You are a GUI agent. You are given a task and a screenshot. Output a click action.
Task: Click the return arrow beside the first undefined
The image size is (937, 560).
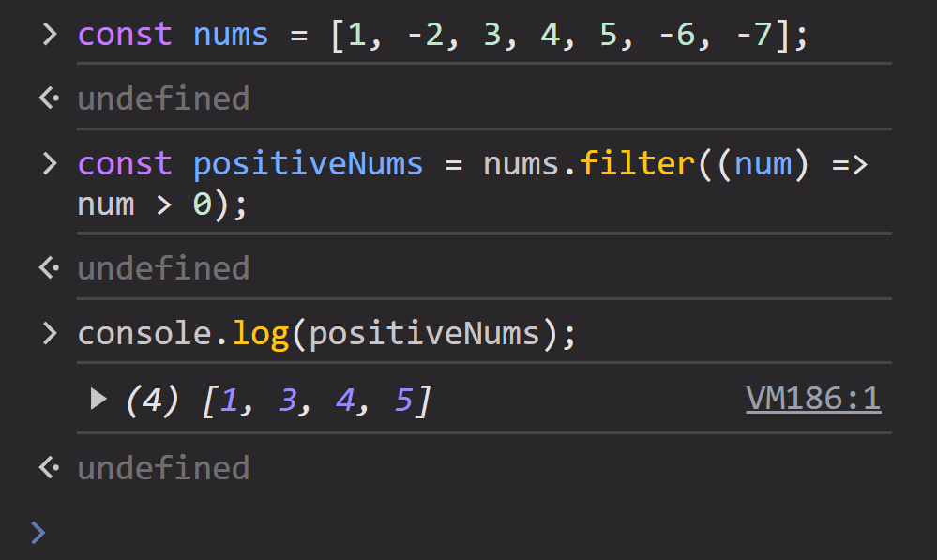(x=49, y=98)
